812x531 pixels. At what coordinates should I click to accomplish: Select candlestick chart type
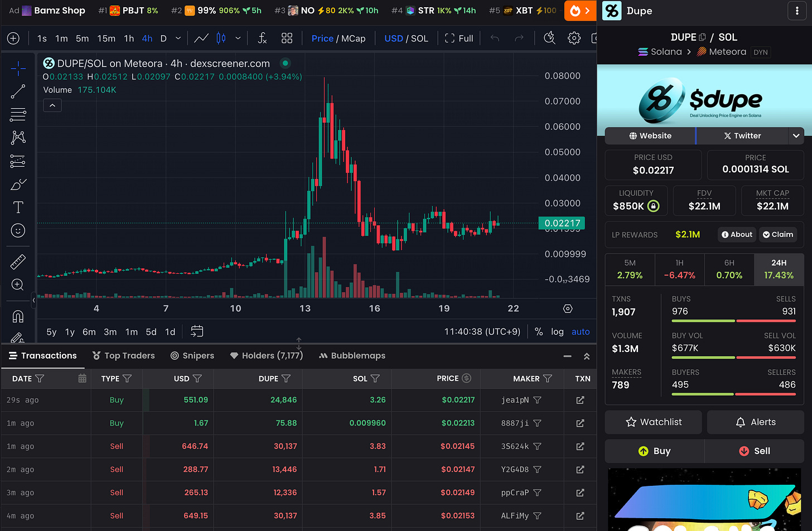pyautogui.click(x=221, y=38)
